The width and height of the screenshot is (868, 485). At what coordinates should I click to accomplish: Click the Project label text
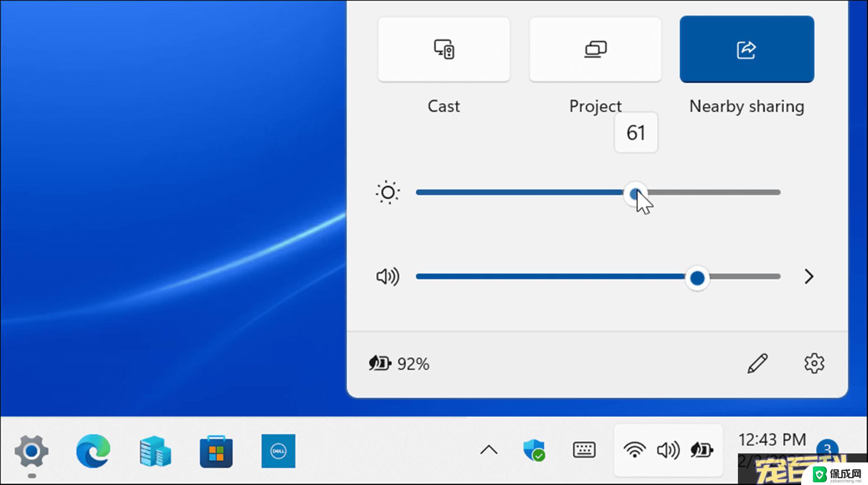point(595,106)
